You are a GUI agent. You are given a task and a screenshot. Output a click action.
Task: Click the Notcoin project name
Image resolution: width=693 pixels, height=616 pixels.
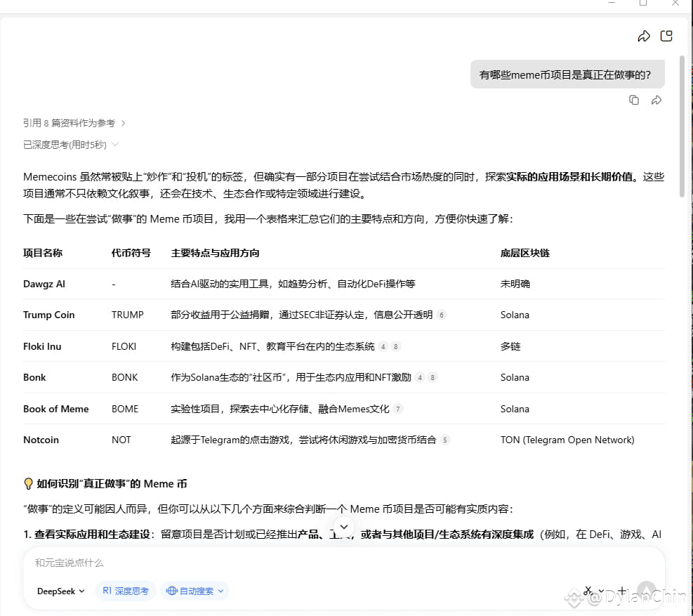[41, 440]
